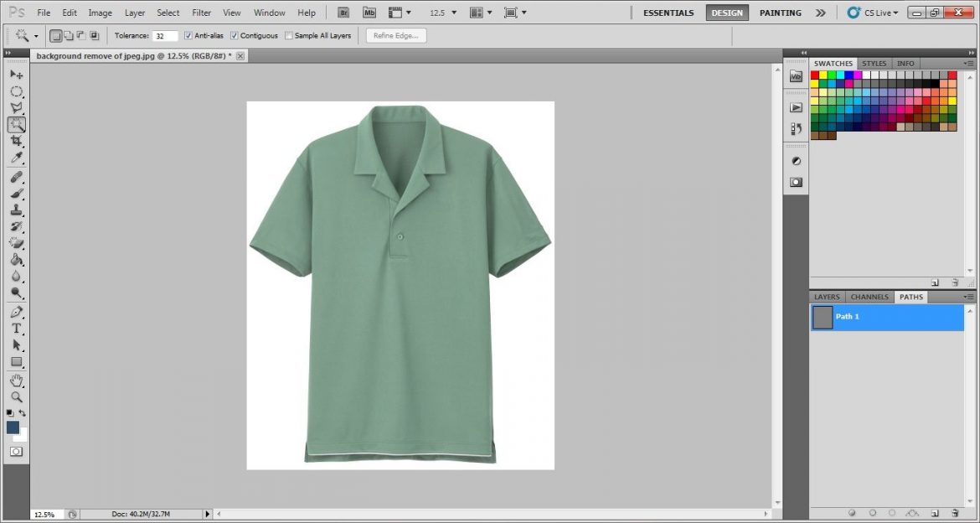
Task: Open the status bar info arrow
Action: [208, 515]
